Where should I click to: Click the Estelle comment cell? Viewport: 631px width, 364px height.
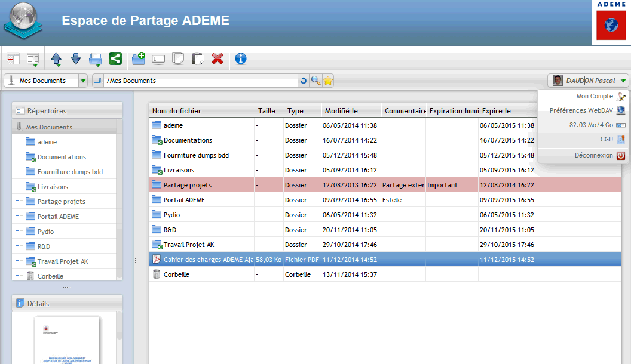pyautogui.click(x=403, y=200)
